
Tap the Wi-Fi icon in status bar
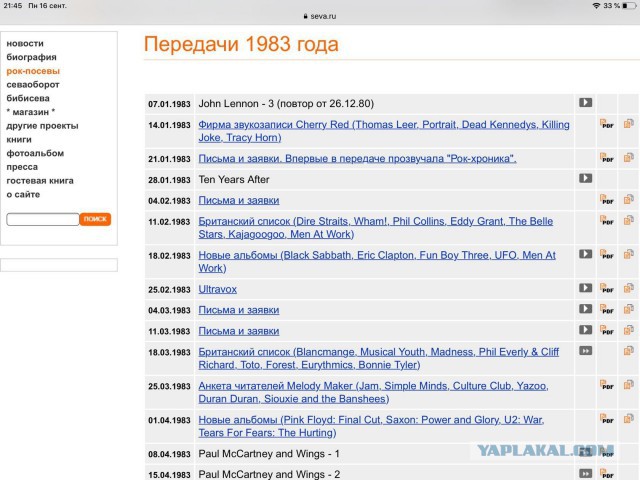[x=596, y=6]
